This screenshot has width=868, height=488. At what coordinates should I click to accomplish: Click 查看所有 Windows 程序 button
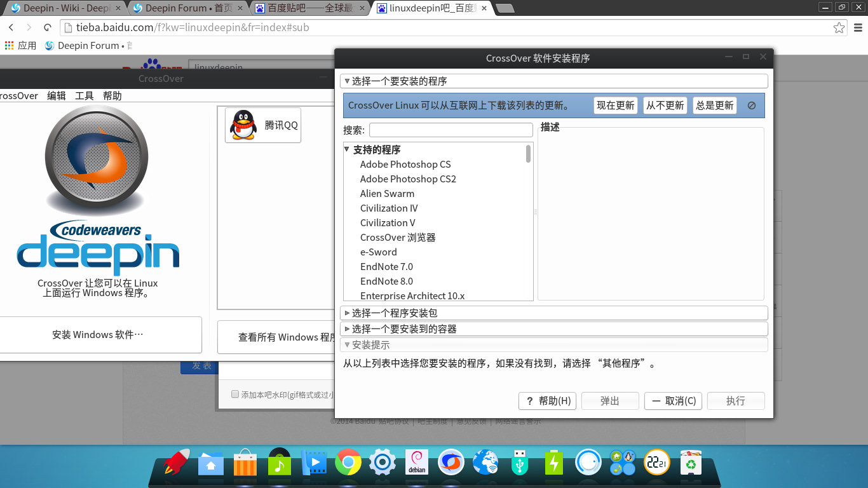click(276, 337)
